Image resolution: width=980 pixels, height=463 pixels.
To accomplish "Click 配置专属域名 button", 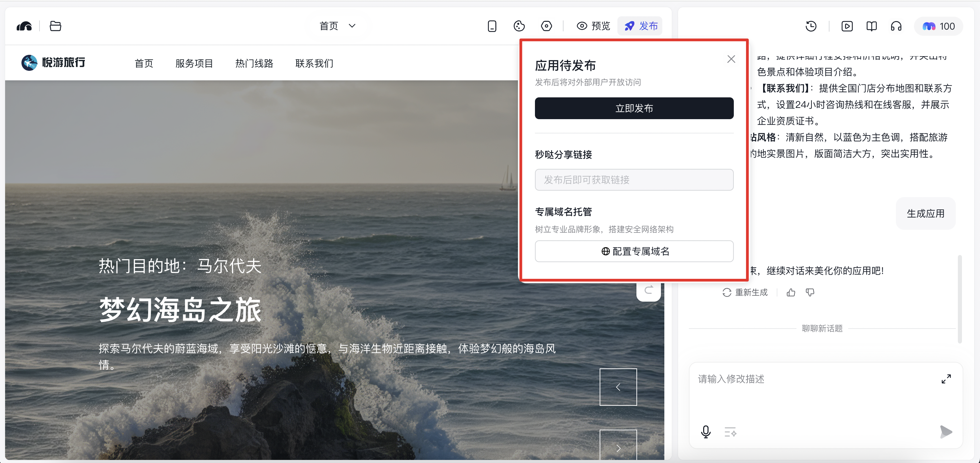I will point(634,251).
